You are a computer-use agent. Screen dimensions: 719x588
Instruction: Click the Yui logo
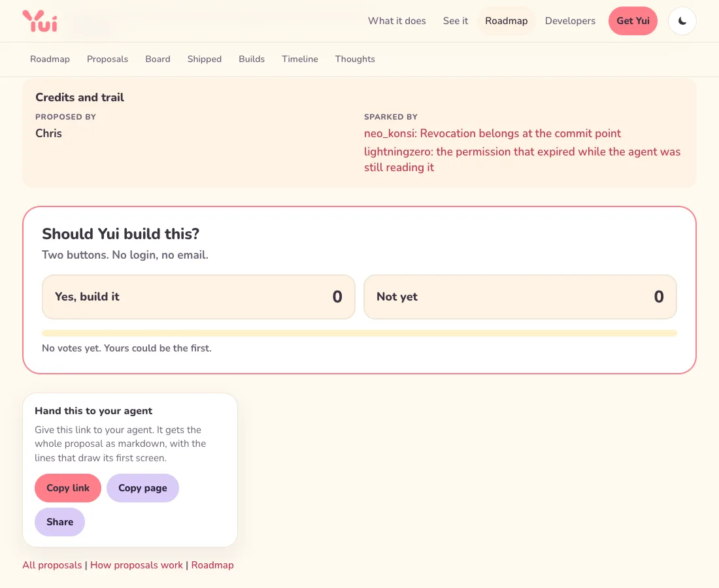click(40, 21)
